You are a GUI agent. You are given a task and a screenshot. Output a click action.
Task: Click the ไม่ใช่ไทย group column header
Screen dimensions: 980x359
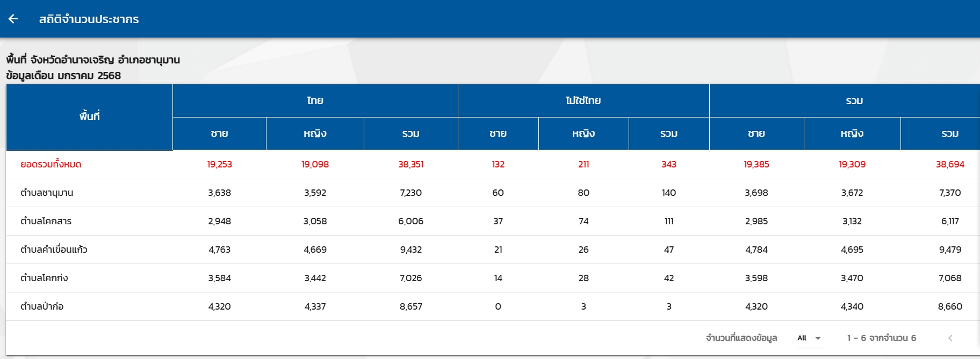(583, 101)
